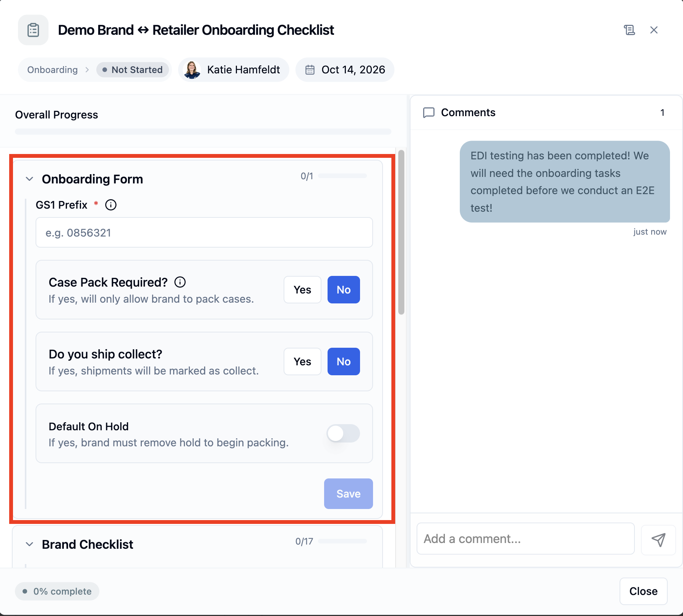Click the Onboarding breadcrumb
Screen dimensions: 683x616
click(x=52, y=70)
